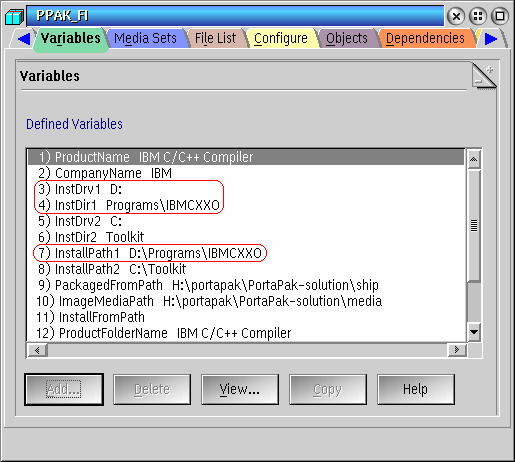Select the ProductFolderName variable row
The width and height of the screenshot is (515, 462).
[x=246, y=333]
